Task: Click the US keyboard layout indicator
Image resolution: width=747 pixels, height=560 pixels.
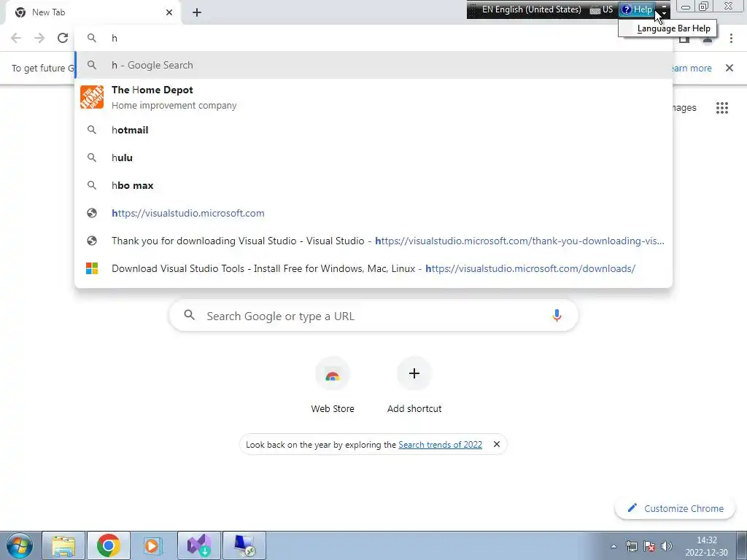Action: click(x=601, y=9)
